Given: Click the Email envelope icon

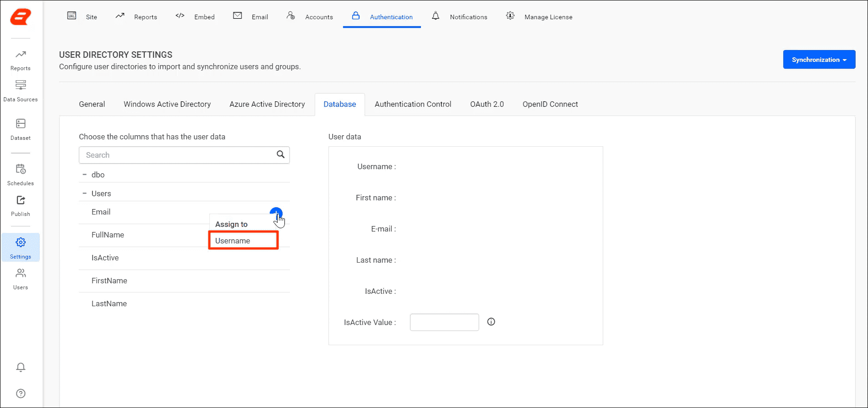Looking at the screenshot, I should 237,16.
